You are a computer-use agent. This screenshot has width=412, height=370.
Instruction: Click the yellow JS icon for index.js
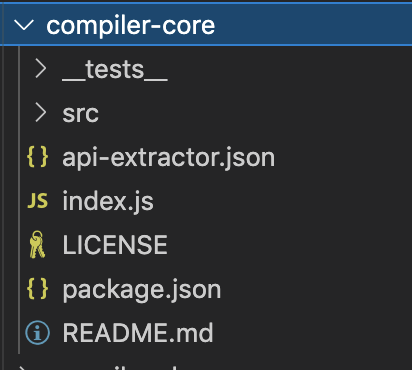click(x=37, y=201)
